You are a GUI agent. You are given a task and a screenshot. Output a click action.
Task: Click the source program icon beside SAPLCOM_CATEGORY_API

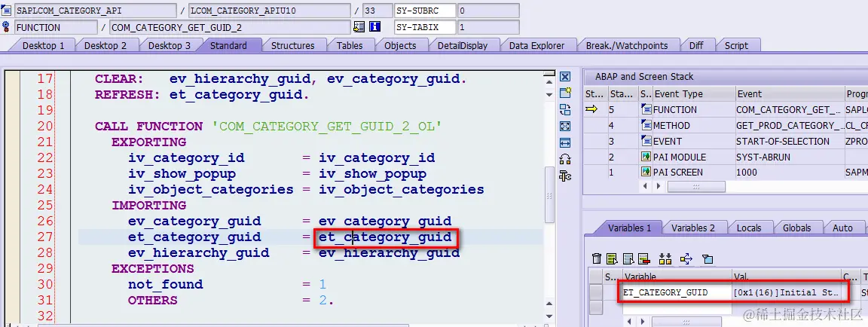(x=6, y=11)
